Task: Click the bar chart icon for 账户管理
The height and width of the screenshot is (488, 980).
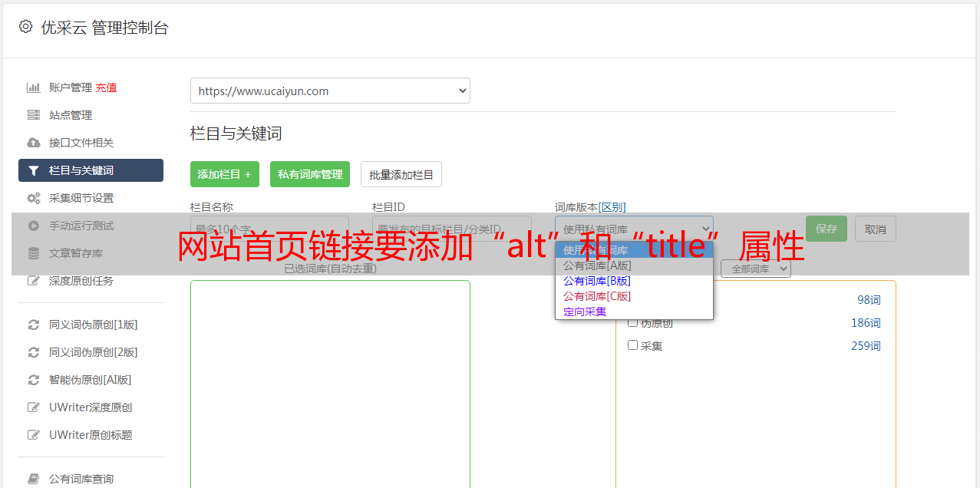Action: [x=34, y=87]
